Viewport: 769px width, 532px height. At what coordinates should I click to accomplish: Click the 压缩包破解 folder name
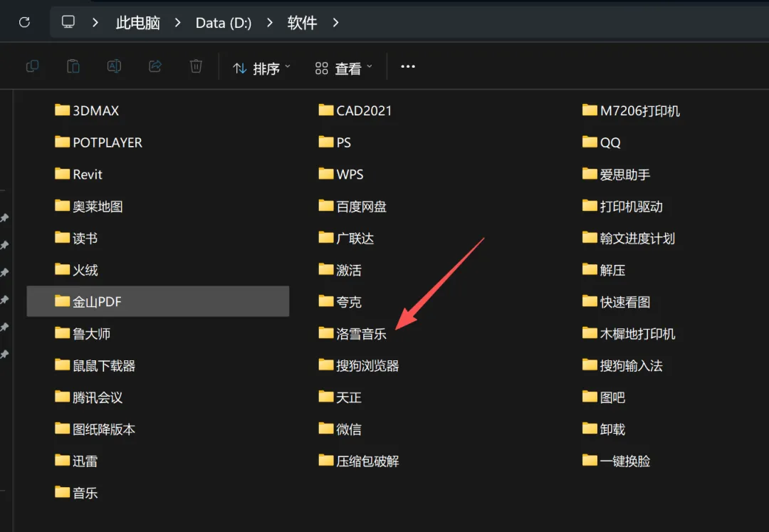point(368,461)
